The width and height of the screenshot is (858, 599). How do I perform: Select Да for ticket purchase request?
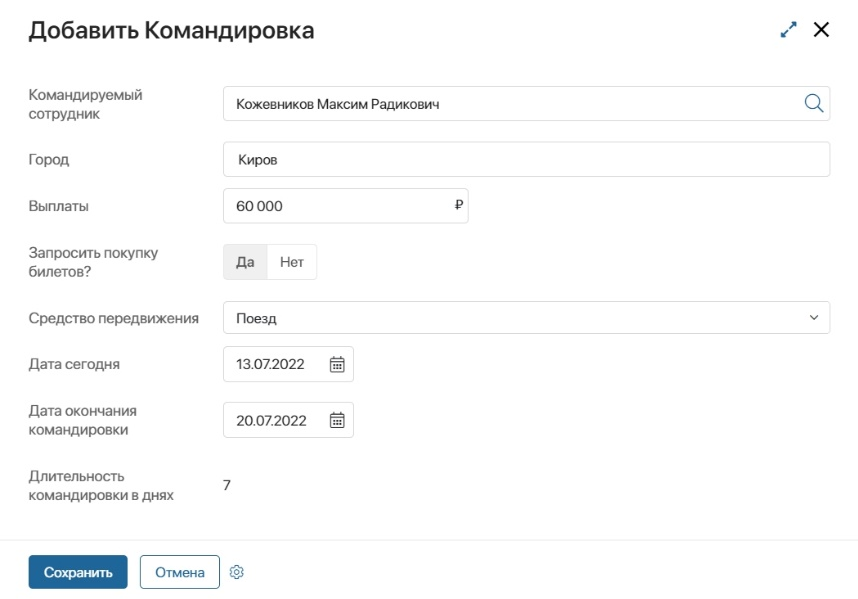coord(245,262)
